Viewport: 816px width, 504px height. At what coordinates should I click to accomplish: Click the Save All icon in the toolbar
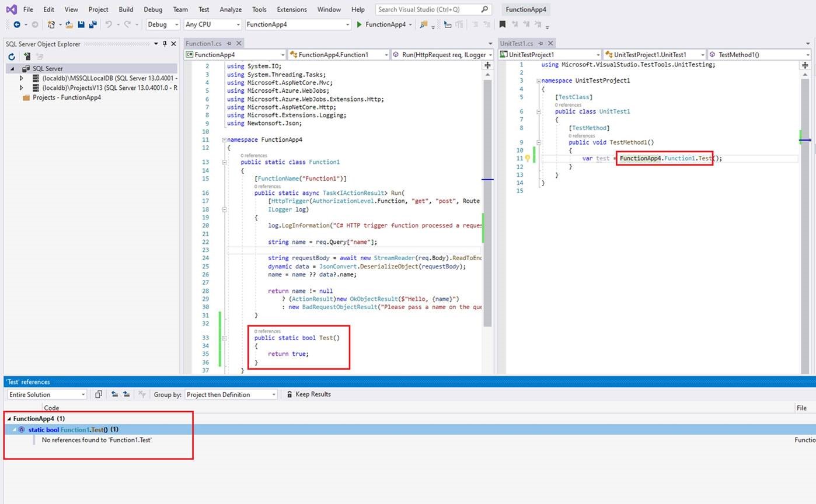[93, 24]
